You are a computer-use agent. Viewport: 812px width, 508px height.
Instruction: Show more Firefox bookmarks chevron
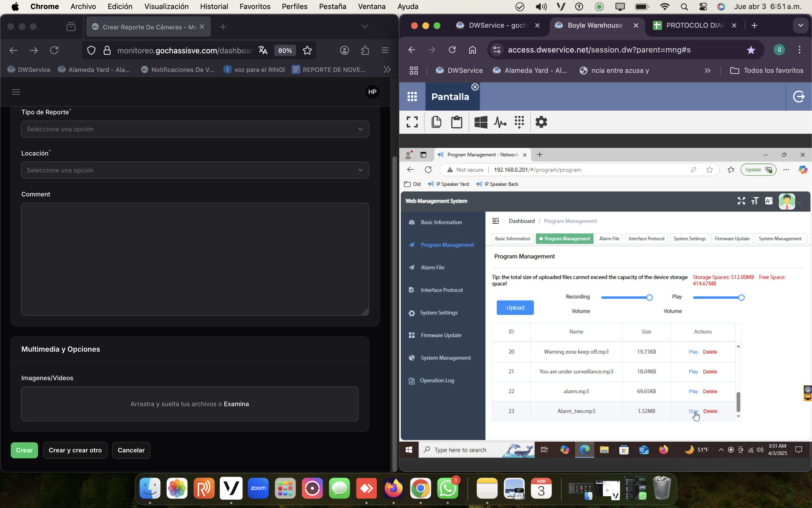pos(387,69)
